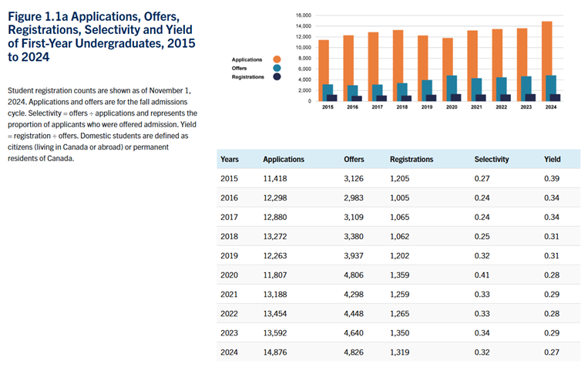Click the Offers table column header
Screen dimensions: 588x371
click(x=354, y=160)
